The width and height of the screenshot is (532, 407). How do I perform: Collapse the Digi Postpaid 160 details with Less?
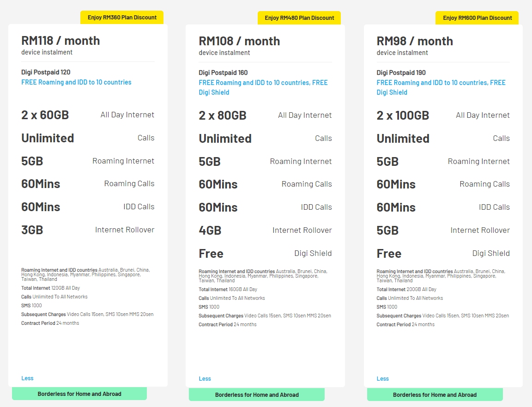click(205, 378)
